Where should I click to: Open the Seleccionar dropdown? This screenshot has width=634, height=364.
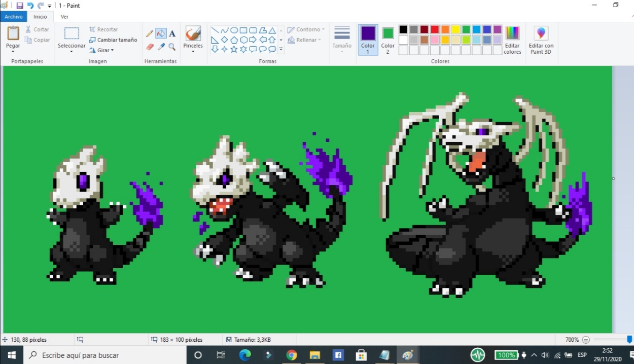72,50
